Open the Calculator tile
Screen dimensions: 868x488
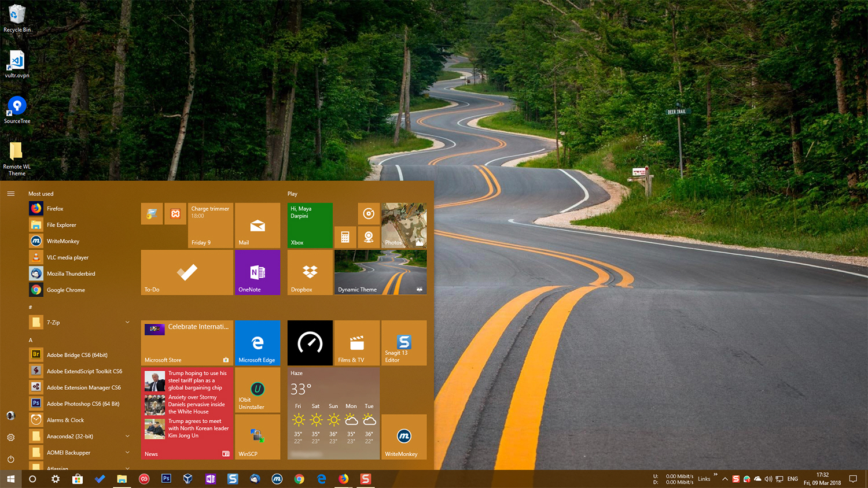(x=345, y=237)
